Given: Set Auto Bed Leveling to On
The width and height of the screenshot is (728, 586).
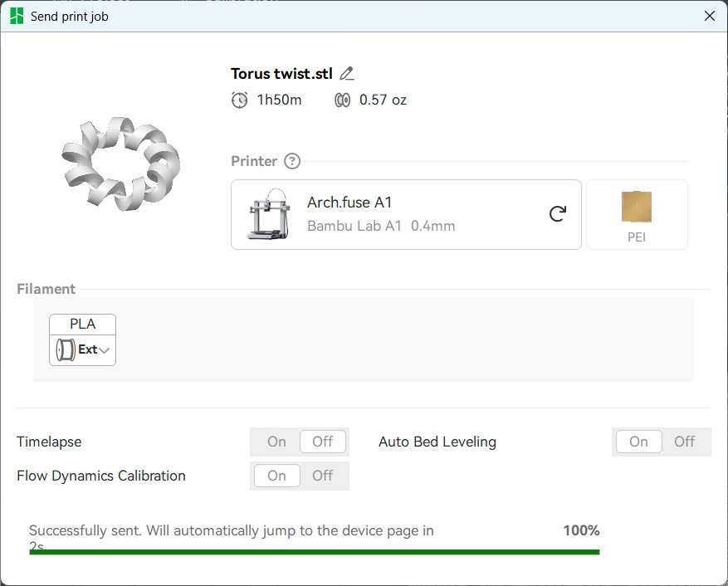Looking at the screenshot, I should (x=638, y=441).
